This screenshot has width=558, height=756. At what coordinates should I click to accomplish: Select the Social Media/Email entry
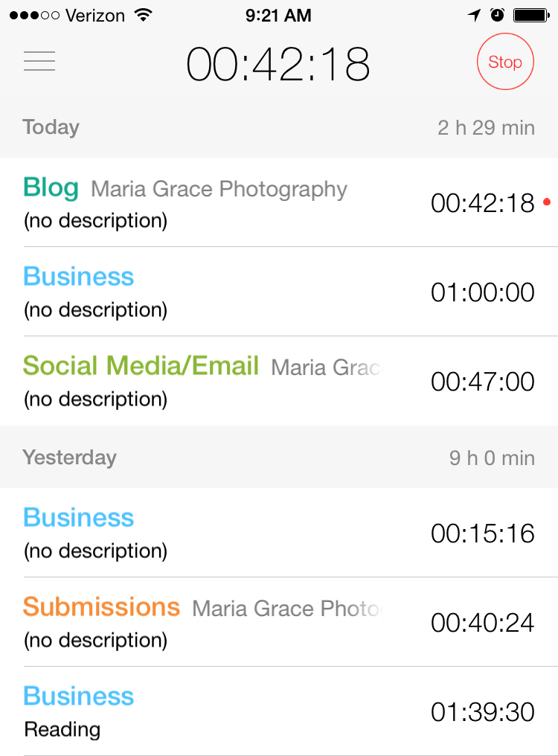coord(279,381)
